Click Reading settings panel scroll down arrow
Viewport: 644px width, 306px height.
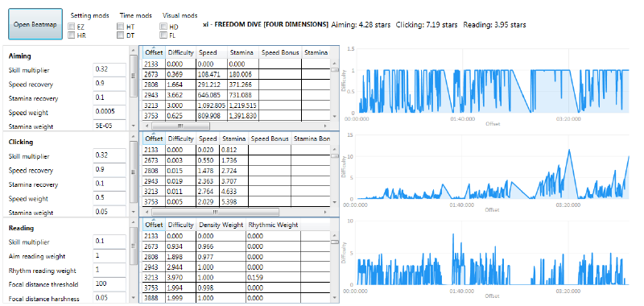pyautogui.click(x=133, y=297)
